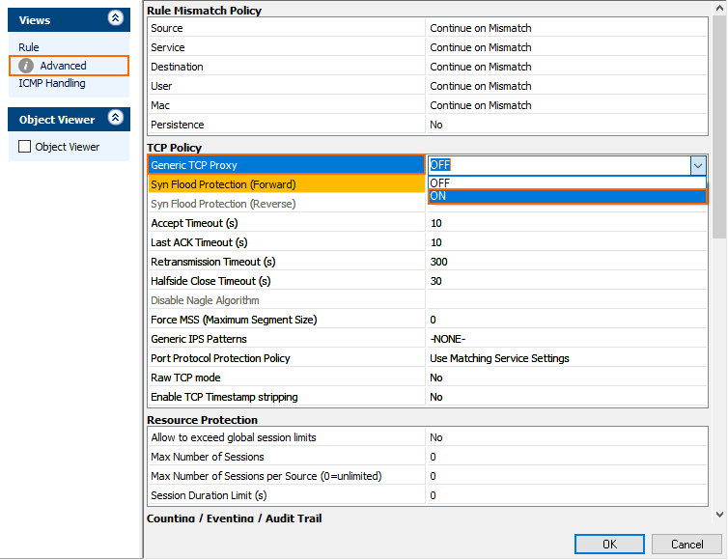Image resolution: width=728 pixels, height=560 pixels.
Task: Select ON in the Generic TCP Proxy list
Action: (567, 196)
